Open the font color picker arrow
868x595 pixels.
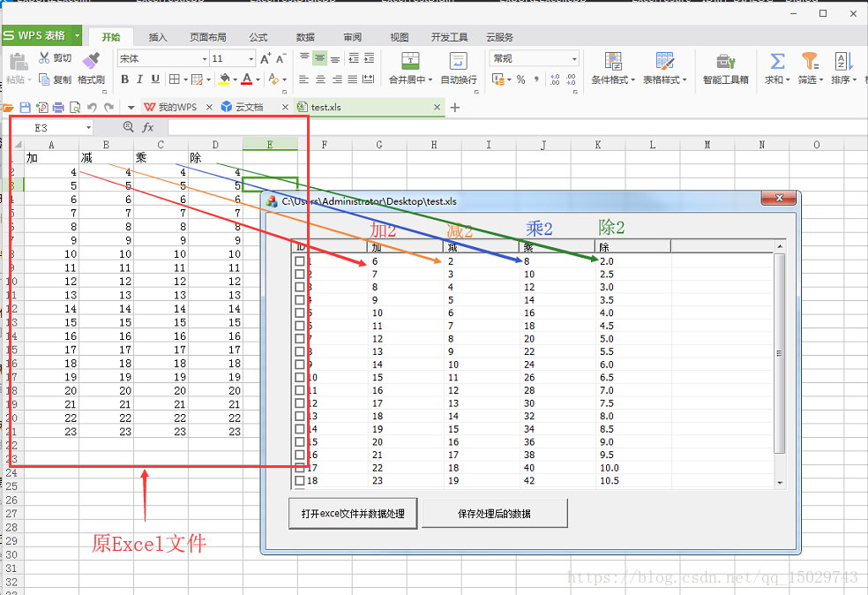258,79
